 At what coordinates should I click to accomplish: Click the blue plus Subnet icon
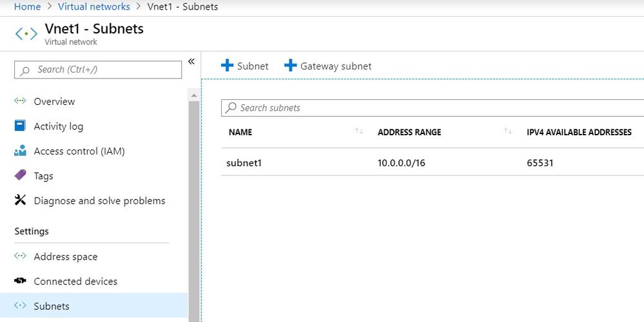227,66
